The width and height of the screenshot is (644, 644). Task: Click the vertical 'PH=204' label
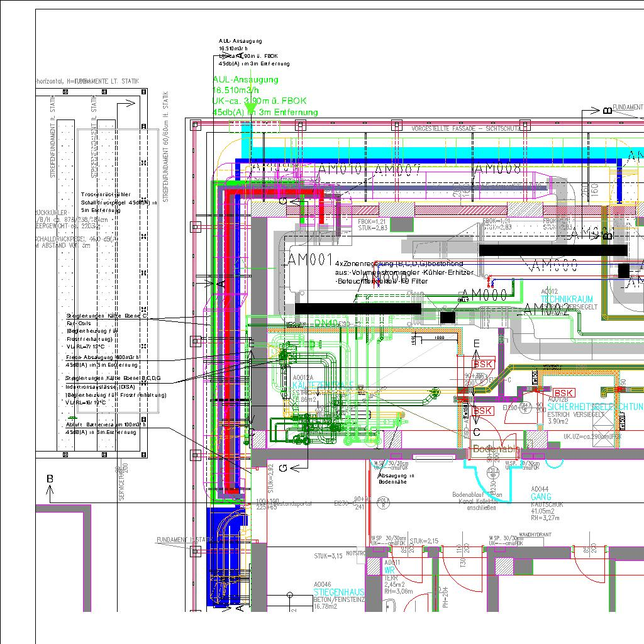[445, 597]
